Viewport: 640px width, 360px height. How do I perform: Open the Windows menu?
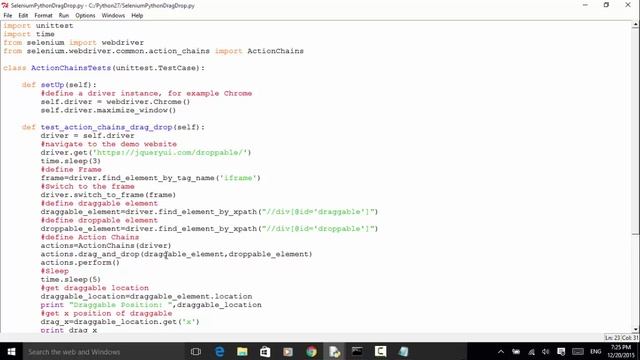113,16
